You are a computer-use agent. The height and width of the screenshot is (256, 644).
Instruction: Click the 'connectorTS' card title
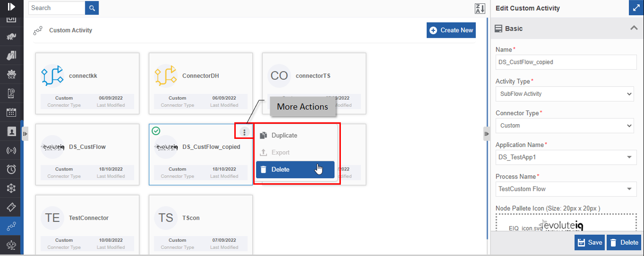[x=313, y=76]
